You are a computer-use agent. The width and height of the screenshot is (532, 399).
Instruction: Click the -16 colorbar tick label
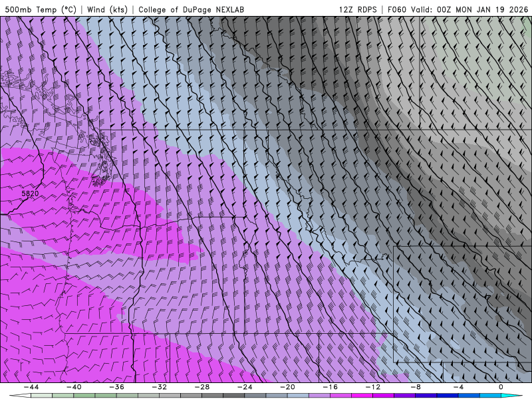[330, 387]
